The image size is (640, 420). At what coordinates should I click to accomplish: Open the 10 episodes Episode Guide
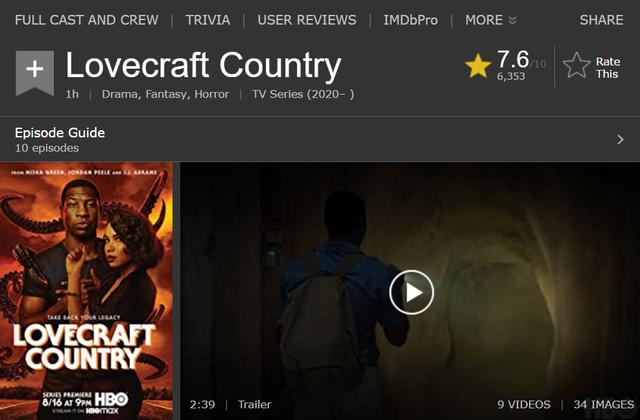[47, 148]
